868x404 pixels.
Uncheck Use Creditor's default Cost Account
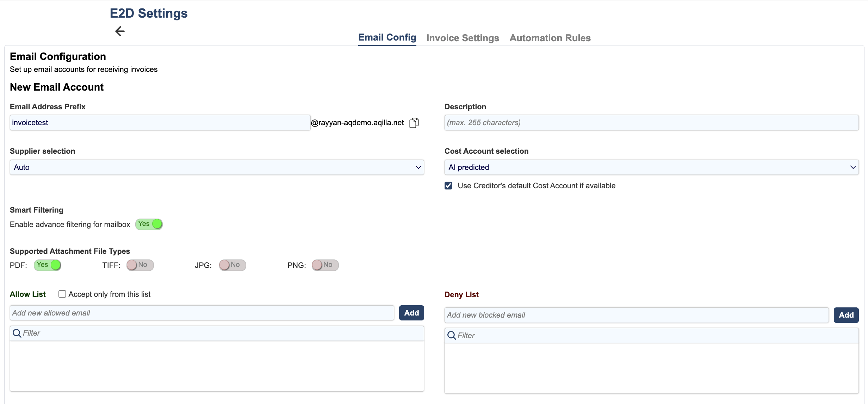click(x=448, y=186)
